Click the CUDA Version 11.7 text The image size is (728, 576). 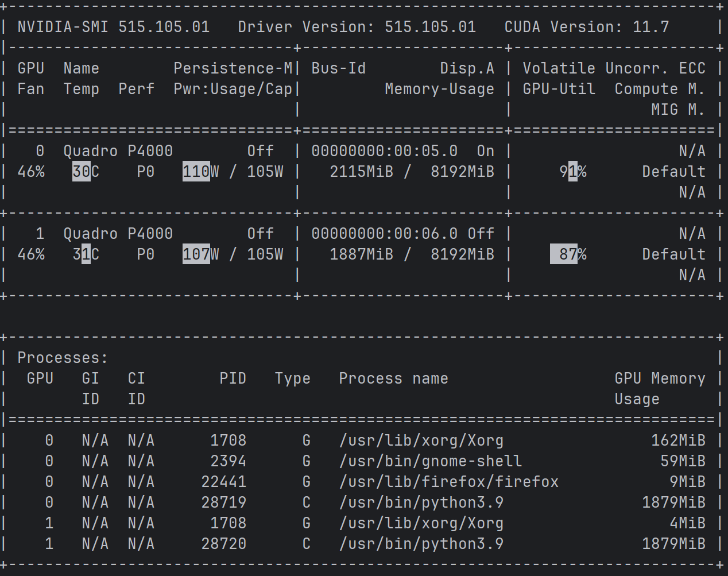(586, 27)
